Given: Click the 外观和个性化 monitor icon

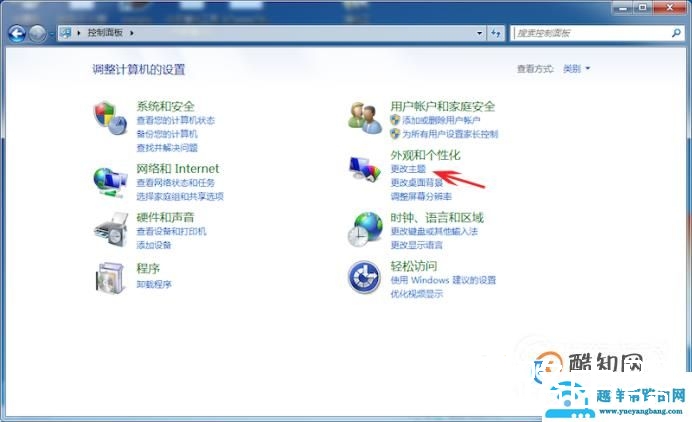Looking at the screenshot, I should click(x=365, y=169).
